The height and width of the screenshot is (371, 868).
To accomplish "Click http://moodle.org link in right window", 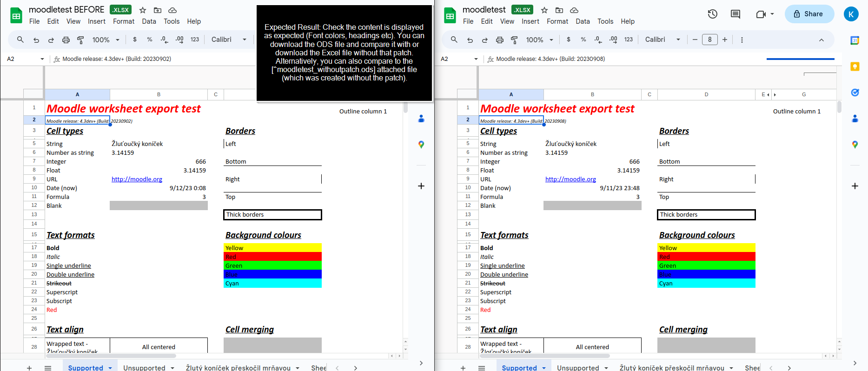I will coord(570,179).
